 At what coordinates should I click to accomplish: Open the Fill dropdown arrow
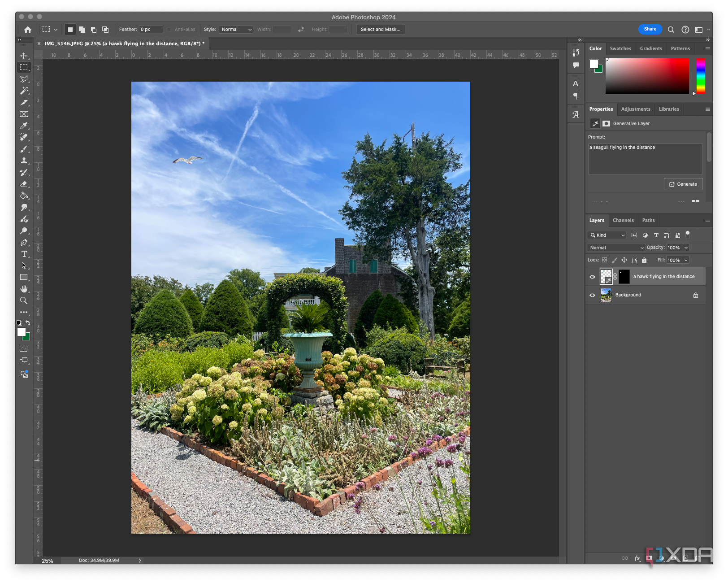click(x=686, y=260)
